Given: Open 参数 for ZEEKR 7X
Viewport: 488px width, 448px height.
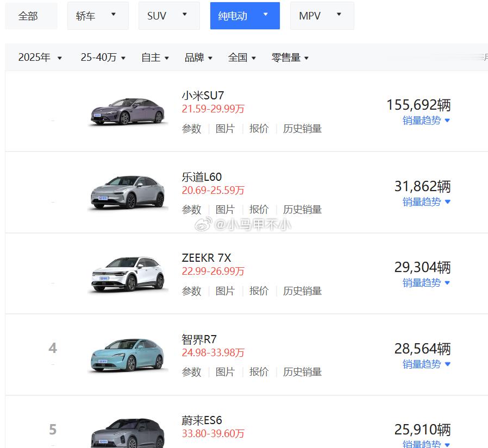Looking at the screenshot, I should click(x=192, y=291).
